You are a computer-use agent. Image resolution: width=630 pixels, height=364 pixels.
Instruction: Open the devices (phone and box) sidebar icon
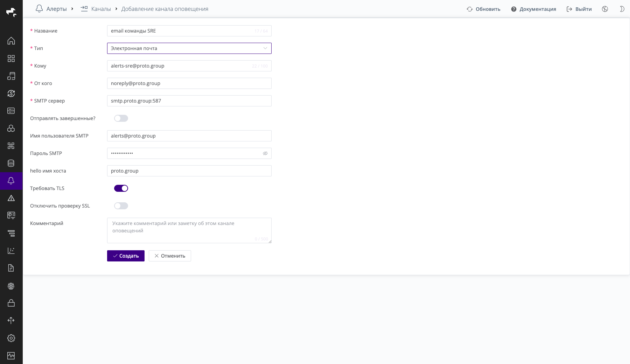click(11, 76)
